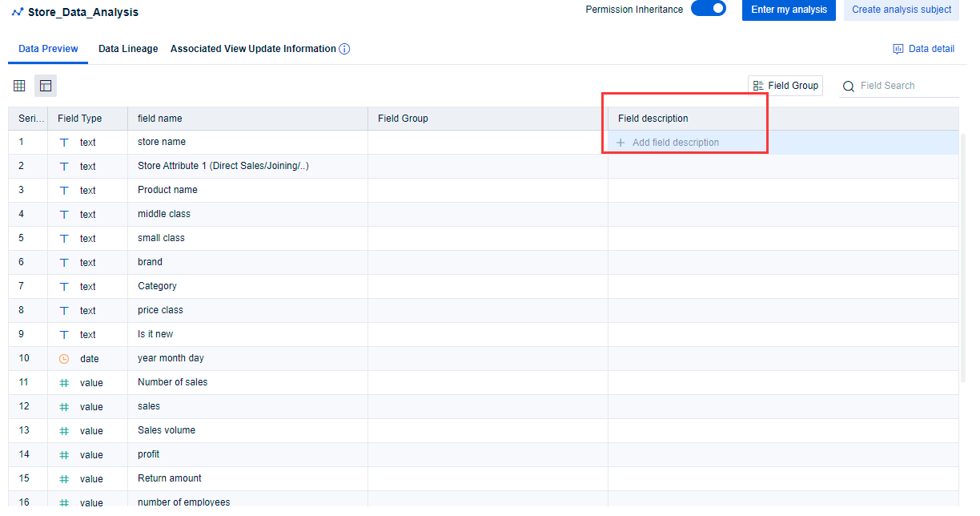The image size is (980, 516).
Task: Click the value type icon beside profit
Action: pyautogui.click(x=63, y=454)
